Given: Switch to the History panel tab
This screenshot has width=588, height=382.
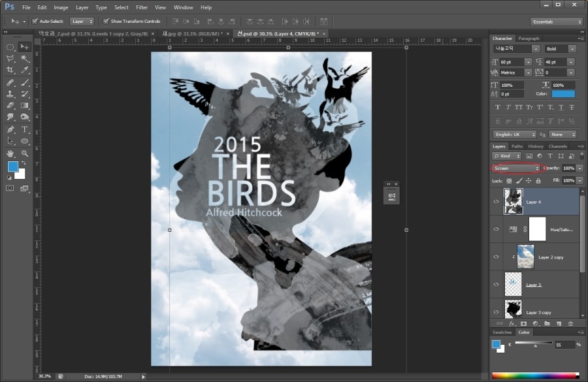Looking at the screenshot, I should [x=536, y=146].
